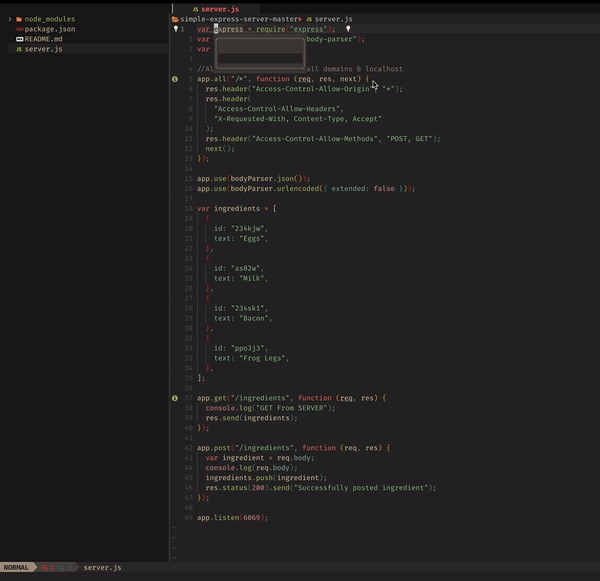Click the "Access-Control-Allow-Methods" string
This screenshot has width=600, height=581.
coord(315,139)
